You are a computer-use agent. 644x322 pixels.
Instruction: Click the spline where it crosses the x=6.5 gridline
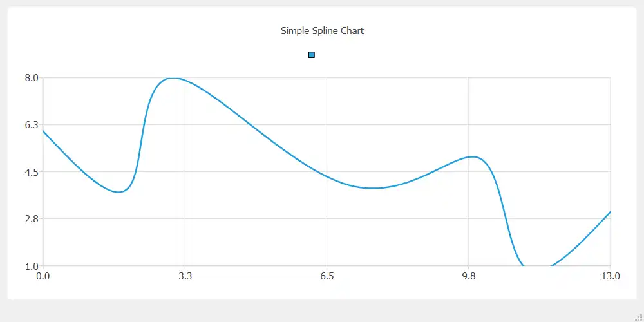tap(327, 175)
